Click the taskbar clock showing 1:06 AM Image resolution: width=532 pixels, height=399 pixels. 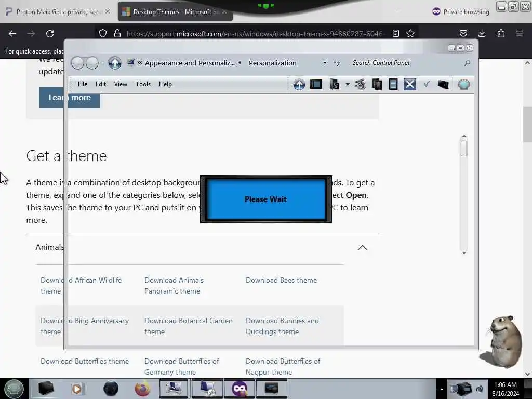point(506,389)
